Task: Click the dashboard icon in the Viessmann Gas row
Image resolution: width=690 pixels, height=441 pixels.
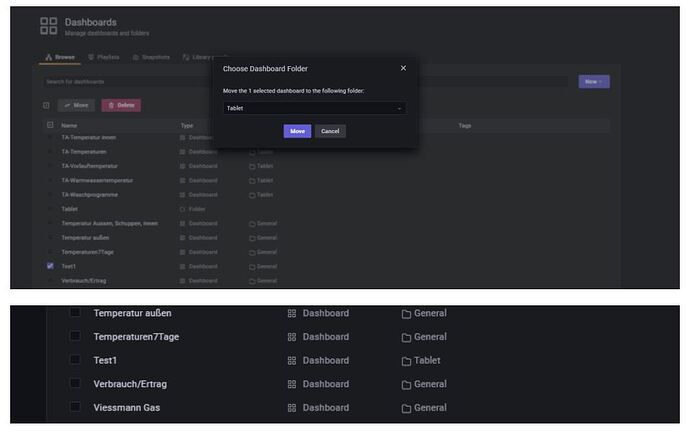Action: click(x=292, y=408)
